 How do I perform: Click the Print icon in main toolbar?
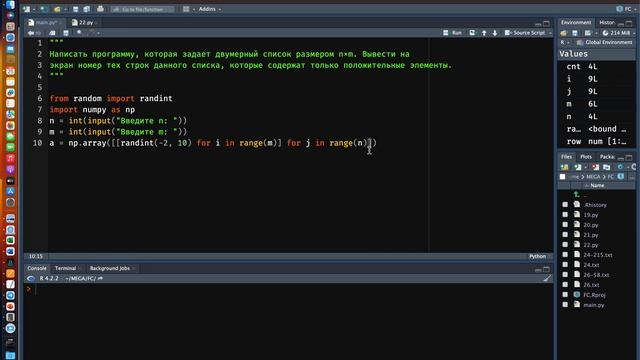tap(100, 9)
